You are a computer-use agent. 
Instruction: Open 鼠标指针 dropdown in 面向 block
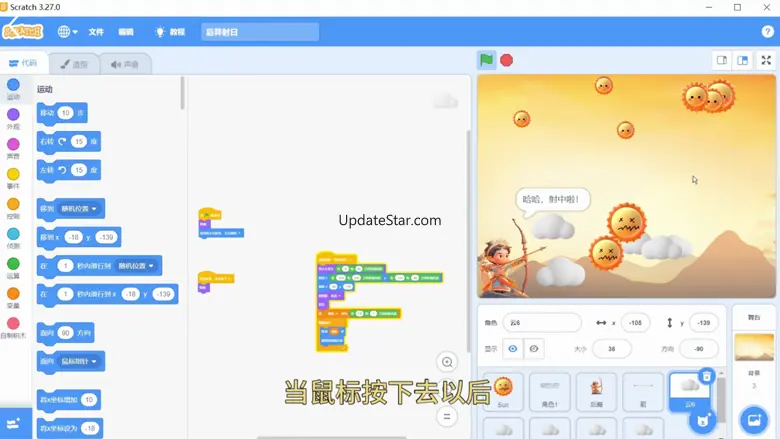pos(79,361)
